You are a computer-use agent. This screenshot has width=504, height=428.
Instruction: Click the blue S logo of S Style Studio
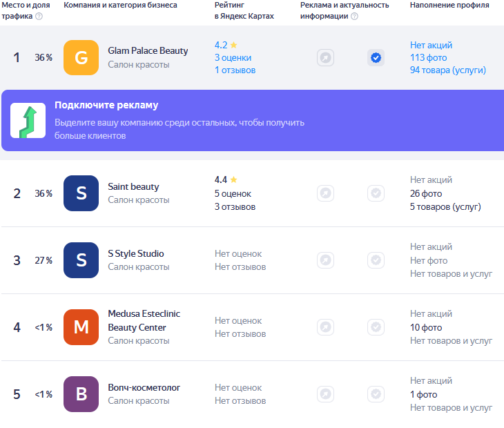(81, 260)
